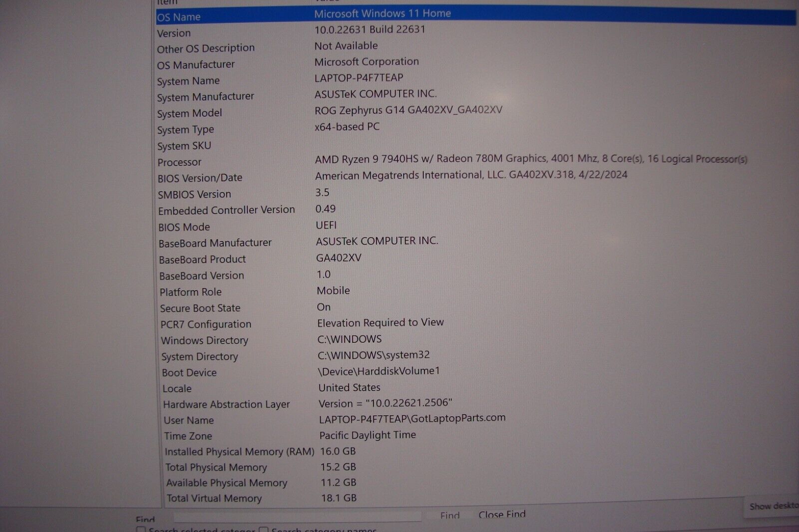Select the BaseBoard Version row
This screenshot has width=799, height=532.
(476, 275)
